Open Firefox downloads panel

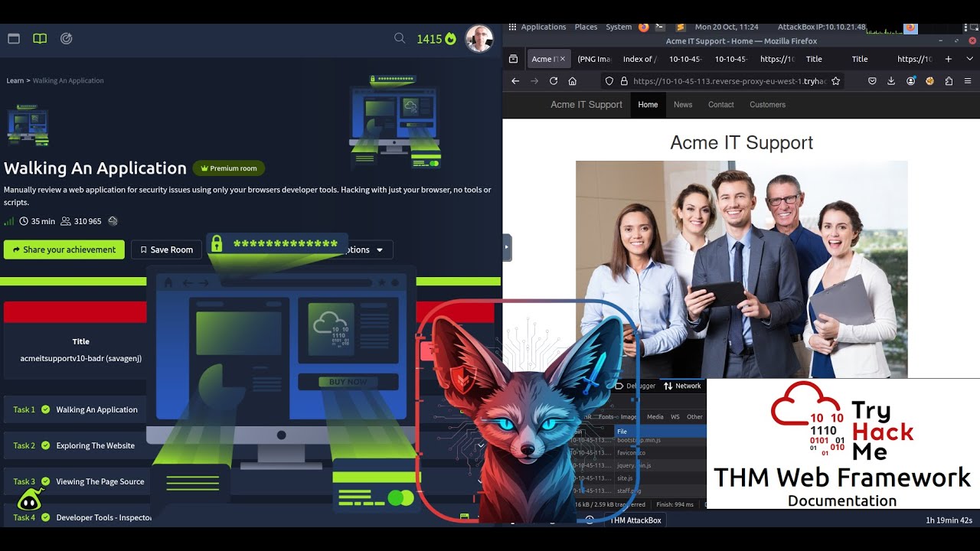point(891,81)
